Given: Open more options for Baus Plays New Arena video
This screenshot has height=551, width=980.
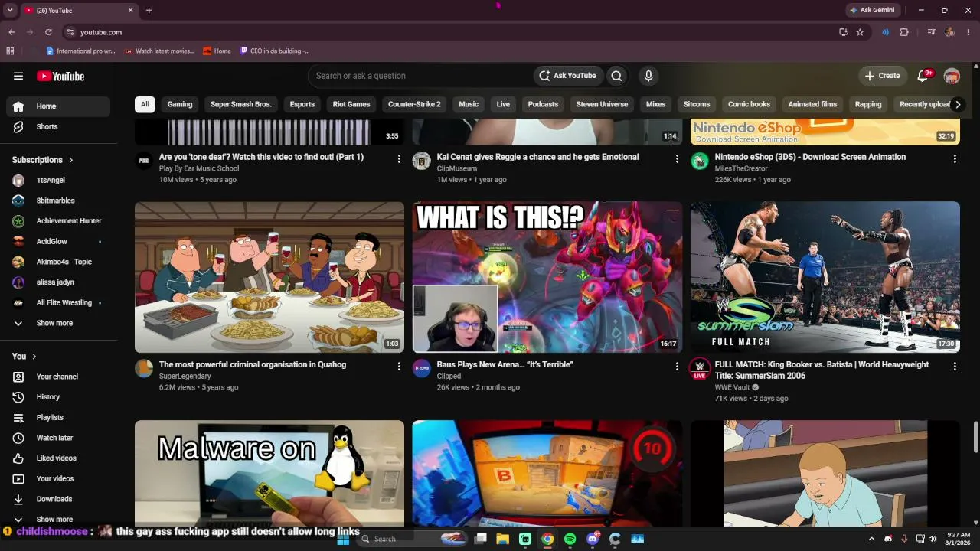Looking at the screenshot, I should pos(677,367).
